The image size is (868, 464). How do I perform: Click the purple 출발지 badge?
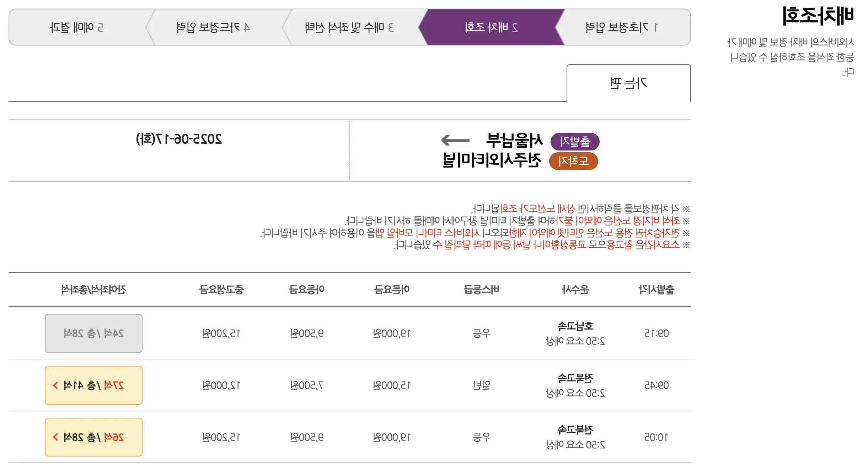click(x=575, y=142)
